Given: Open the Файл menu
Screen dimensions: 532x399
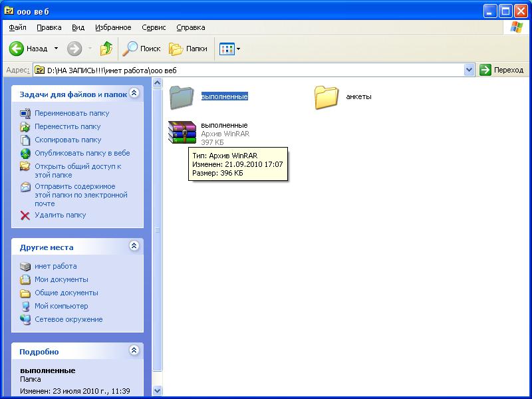Looking at the screenshot, I should coord(17,27).
